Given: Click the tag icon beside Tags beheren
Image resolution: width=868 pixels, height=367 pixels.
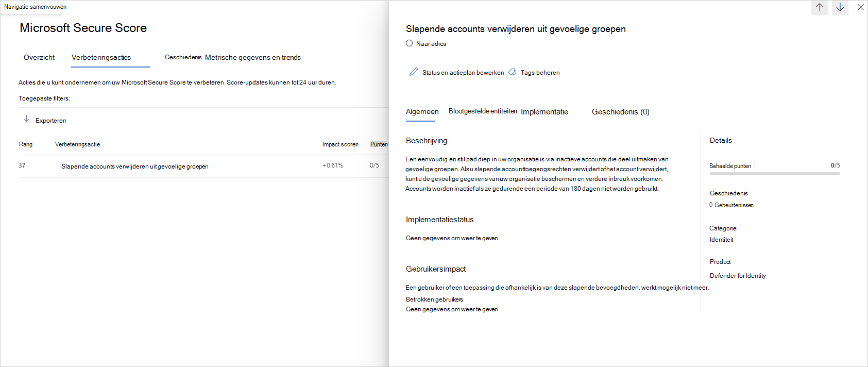Looking at the screenshot, I should click(x=513, y=72).
